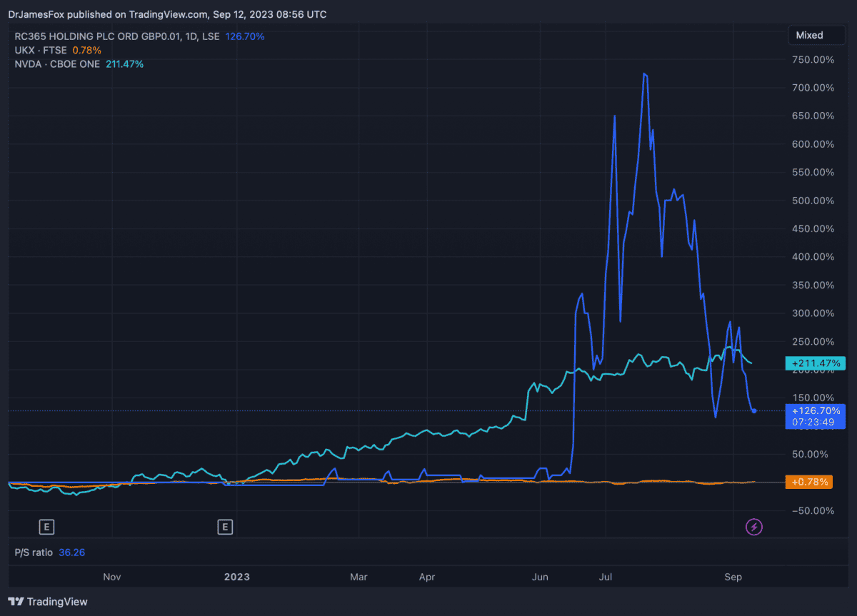Viewport: 857px width, 616px height.
Task: Click the 750.00% price axis label
Action: pos(813,60)
